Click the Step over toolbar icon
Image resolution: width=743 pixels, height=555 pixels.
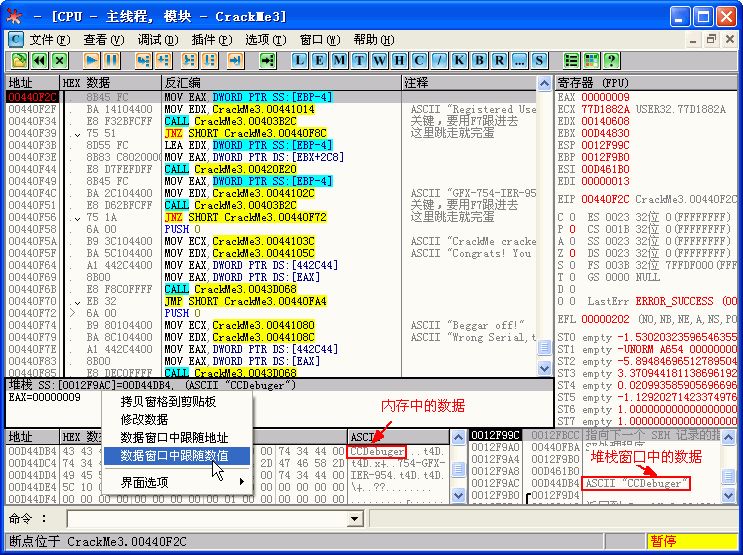163,61
